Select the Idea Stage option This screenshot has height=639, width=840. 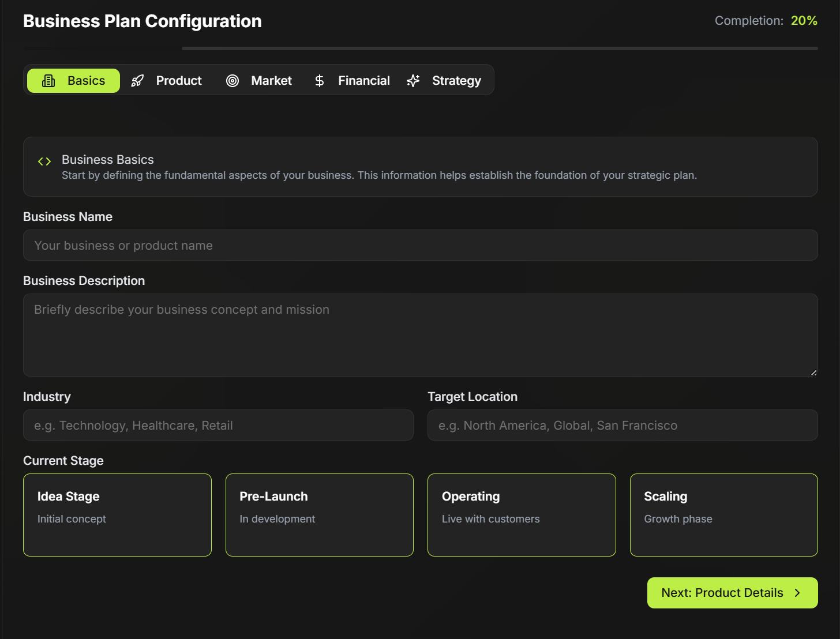[117, 514]
